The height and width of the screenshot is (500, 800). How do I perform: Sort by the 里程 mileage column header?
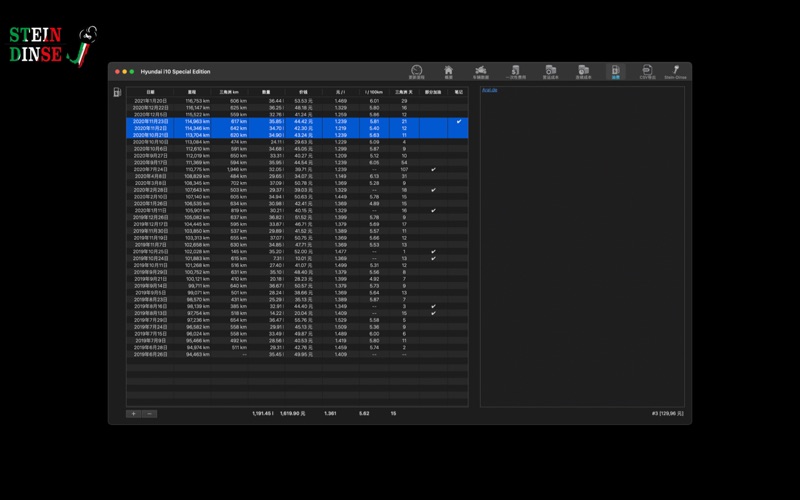(x=192, y=92)
